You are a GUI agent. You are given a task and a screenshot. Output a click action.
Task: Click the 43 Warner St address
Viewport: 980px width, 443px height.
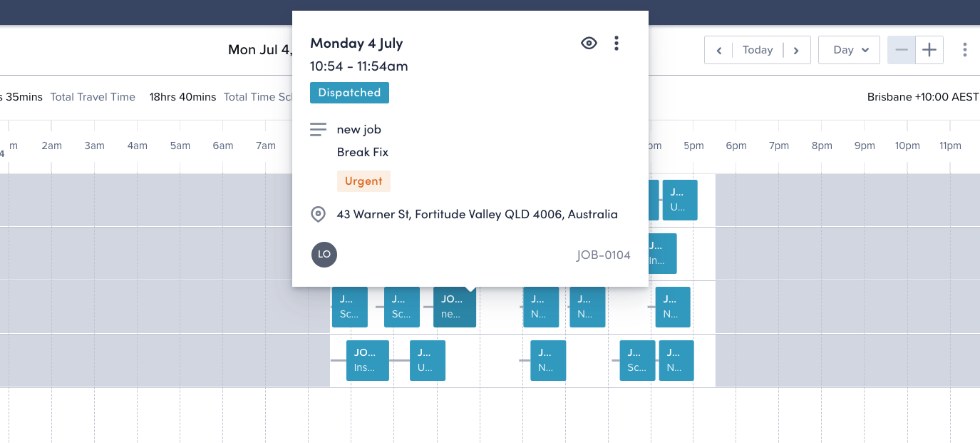point(477,214)
